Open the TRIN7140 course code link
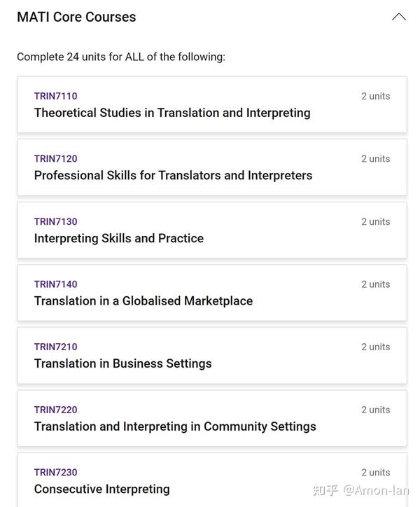The width and height of the screenshot is (420, 507). click(55, 284)
